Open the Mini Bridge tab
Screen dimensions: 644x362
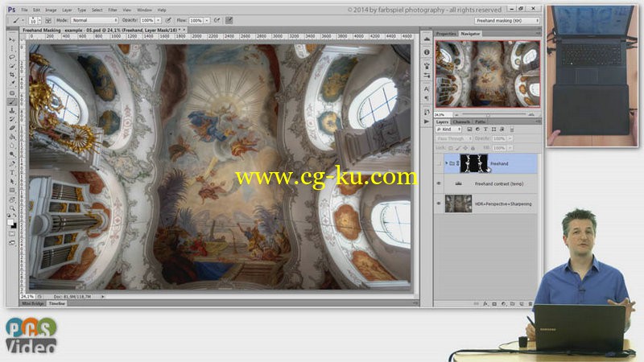[x=33, y=303]
